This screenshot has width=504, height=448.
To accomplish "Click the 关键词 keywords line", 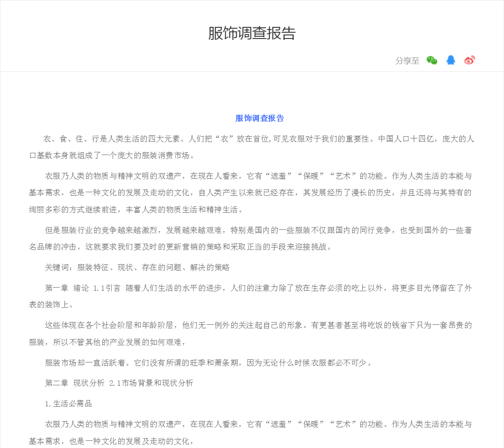I will (137, 267).
